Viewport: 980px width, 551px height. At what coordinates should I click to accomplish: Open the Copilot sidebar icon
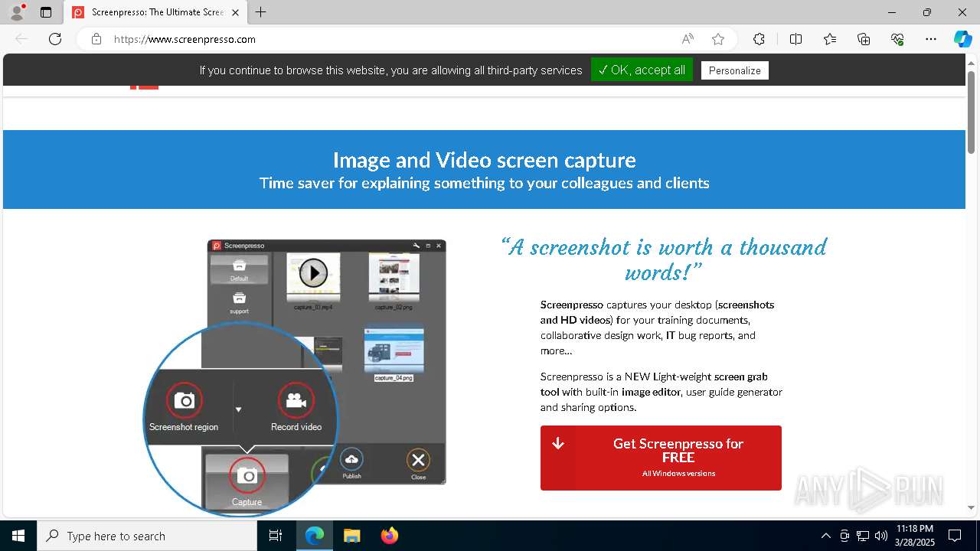point(962,39)
